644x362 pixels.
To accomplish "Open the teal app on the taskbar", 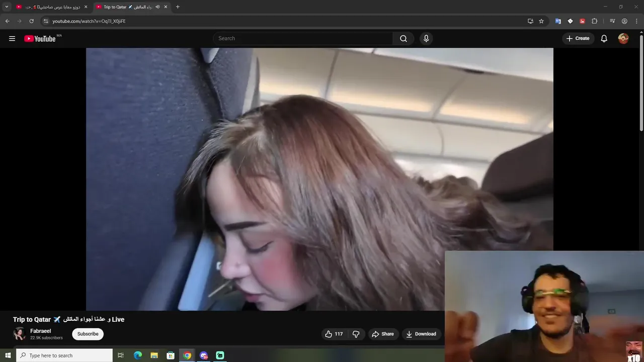I will point(220,355).
